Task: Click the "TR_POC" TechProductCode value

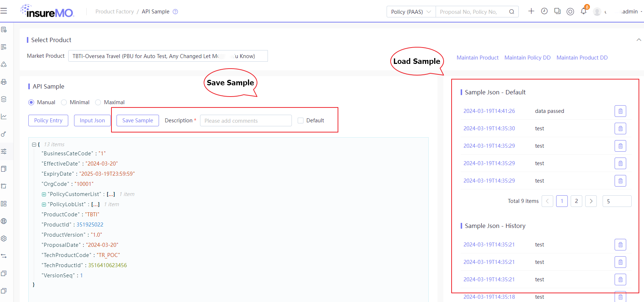Action: click(x=108, y=255)
